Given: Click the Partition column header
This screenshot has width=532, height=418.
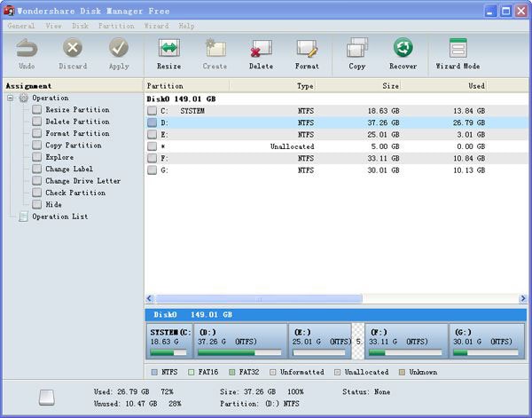Looking at the screenshot, I should 187,86.
